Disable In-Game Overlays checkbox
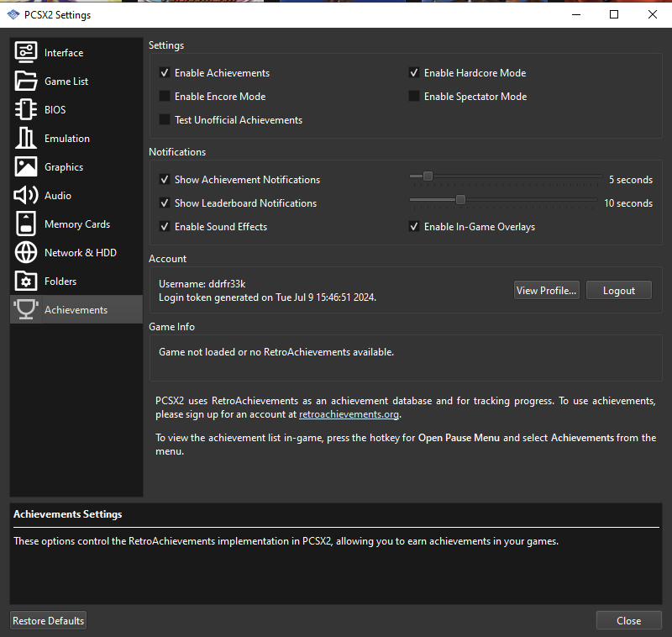Screen dimensions: 672x637 414,226
